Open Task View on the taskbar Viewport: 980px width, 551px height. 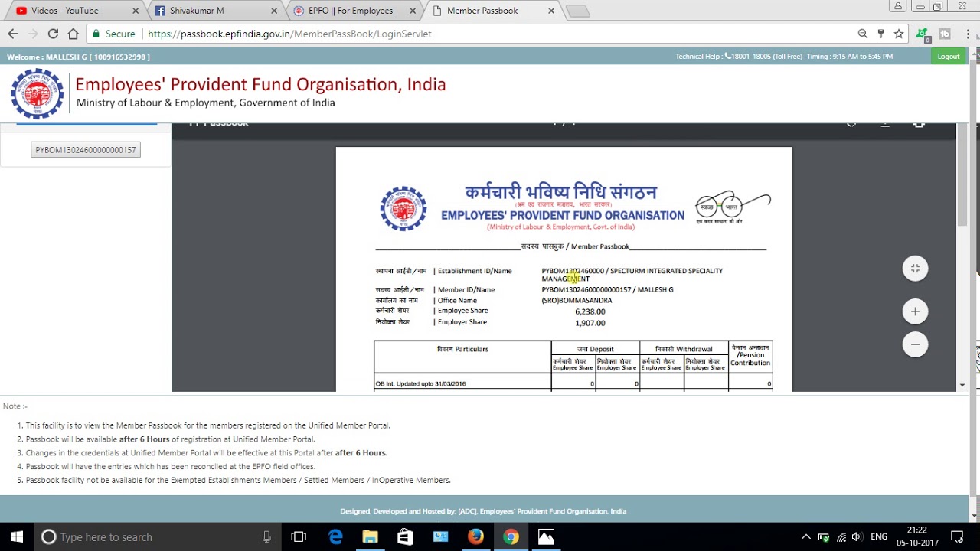pos(299,536)
